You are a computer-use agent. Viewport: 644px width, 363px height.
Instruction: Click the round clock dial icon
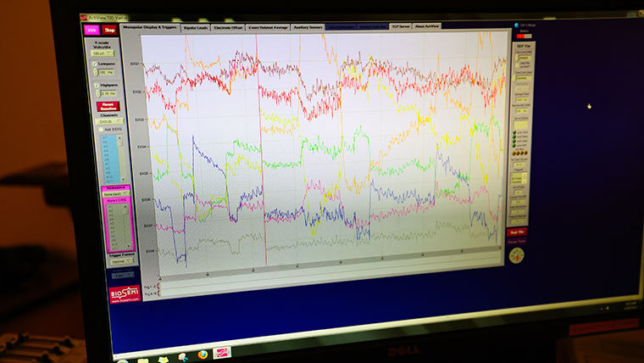[516, 254]
